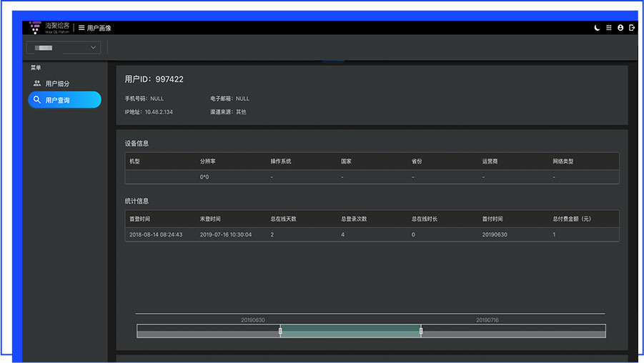Click the 总登录次数 column header
The image size is (644, 363).
[x=354, y=219]
